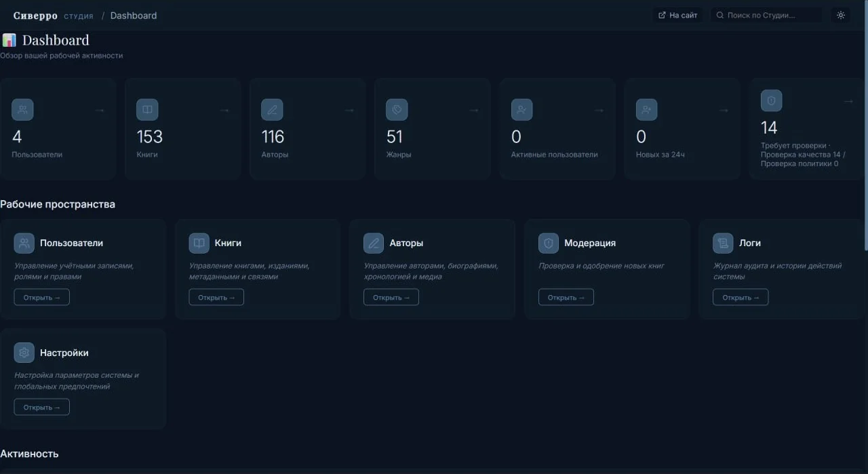Click the chart emoji beside Dashboard heading
This screenshot has height=474, width=868.
point(9,41)
